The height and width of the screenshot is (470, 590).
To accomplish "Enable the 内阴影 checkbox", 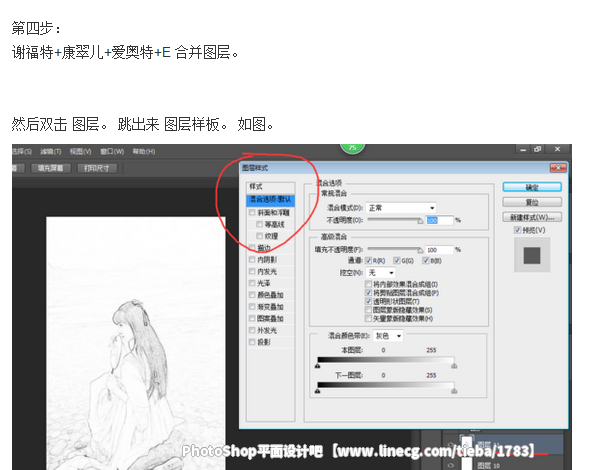I will click(252, 259).
